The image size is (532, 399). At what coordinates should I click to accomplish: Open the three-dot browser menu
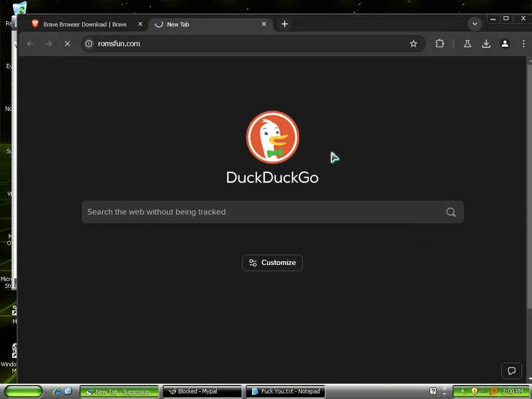524,44
